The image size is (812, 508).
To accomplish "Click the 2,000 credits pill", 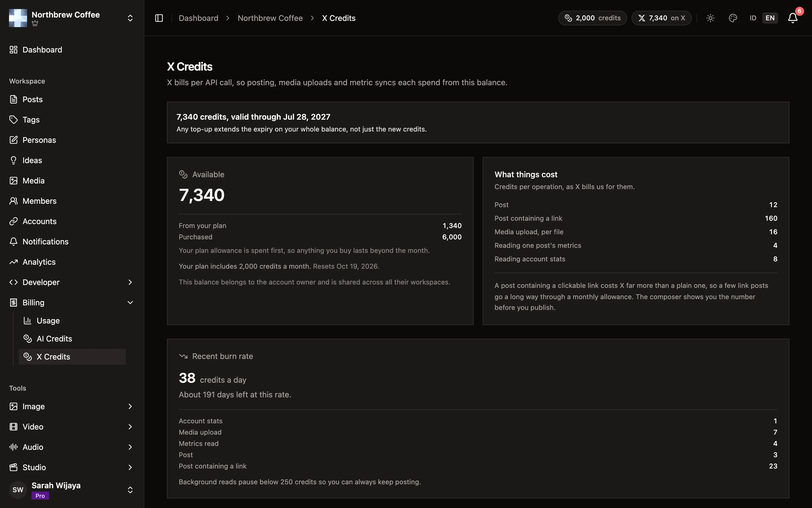I will 592,18.
